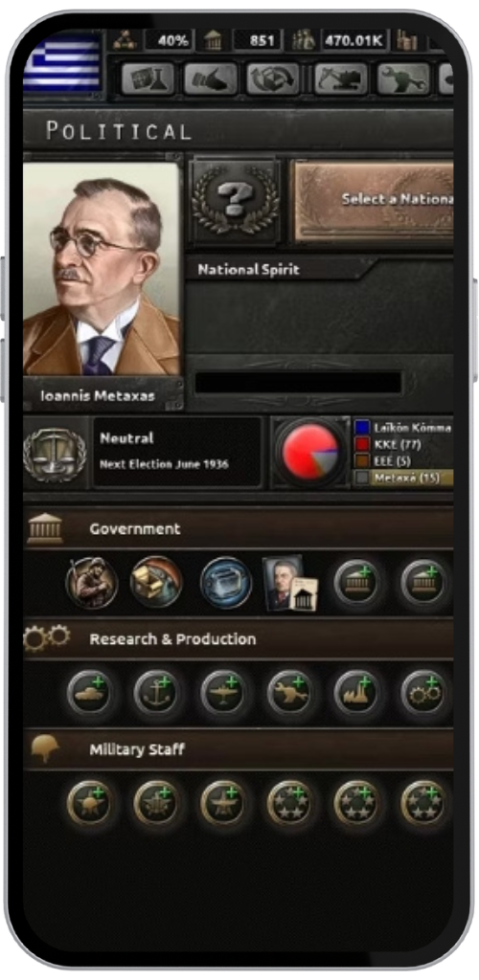Hire a theorist in the gears slot

(423, 693)
